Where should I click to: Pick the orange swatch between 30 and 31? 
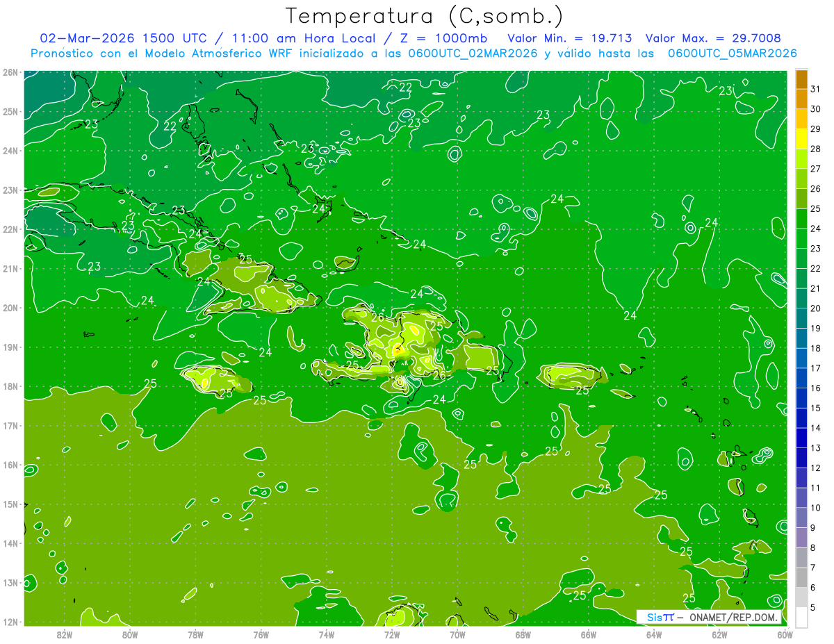(x=801, y=99)
